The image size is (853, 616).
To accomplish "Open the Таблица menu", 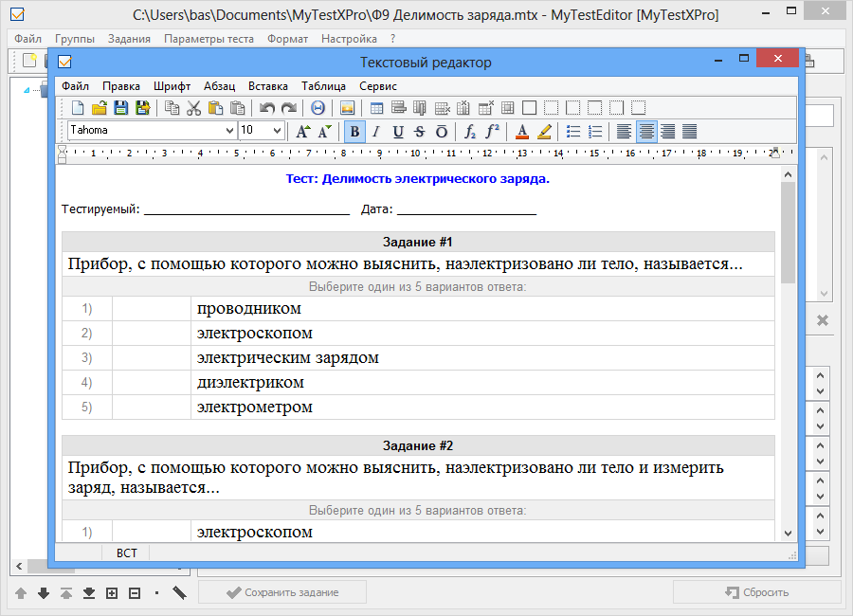I will tap(324, 86).
